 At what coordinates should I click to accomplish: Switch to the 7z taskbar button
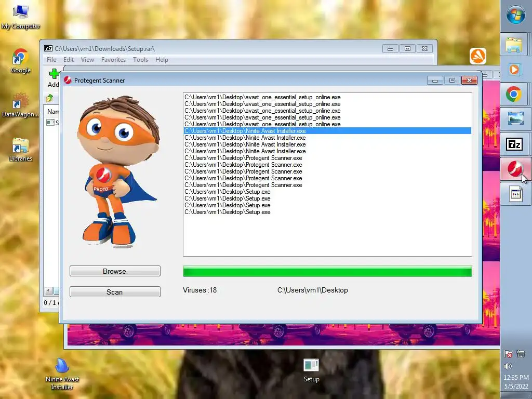tap(514, 144)
